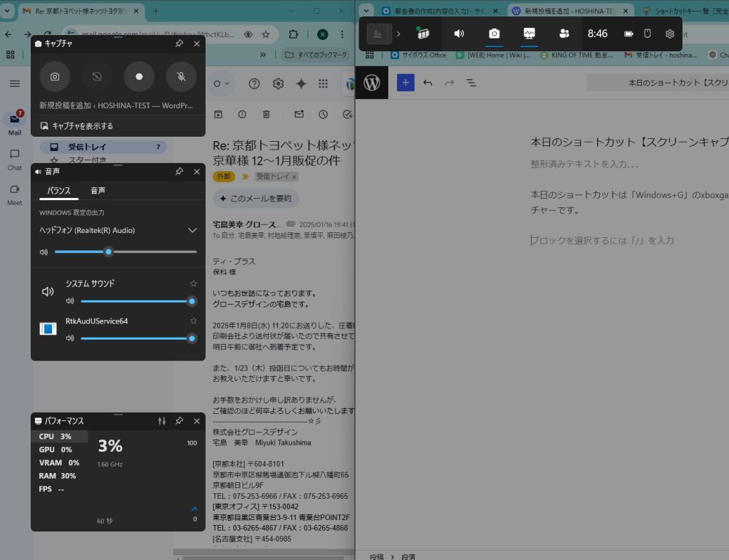This screenshot has width=729, height=560.
Task: Expand the ヘッドフォン output device dropdown
Action: [x=192, y=230]
